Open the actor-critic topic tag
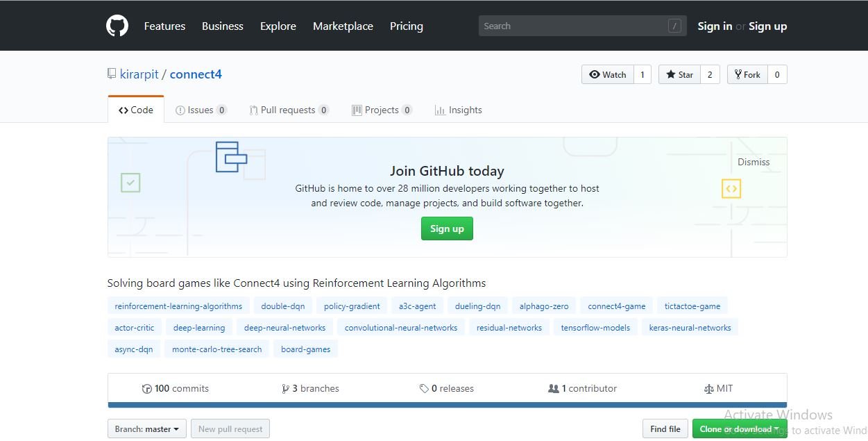The height and width of the screenshot is (441, 868). [x=135, y=328]
